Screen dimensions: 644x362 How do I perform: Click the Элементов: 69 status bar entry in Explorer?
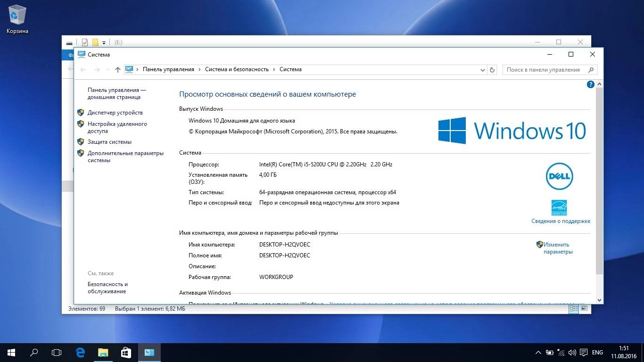pos(87,309)
